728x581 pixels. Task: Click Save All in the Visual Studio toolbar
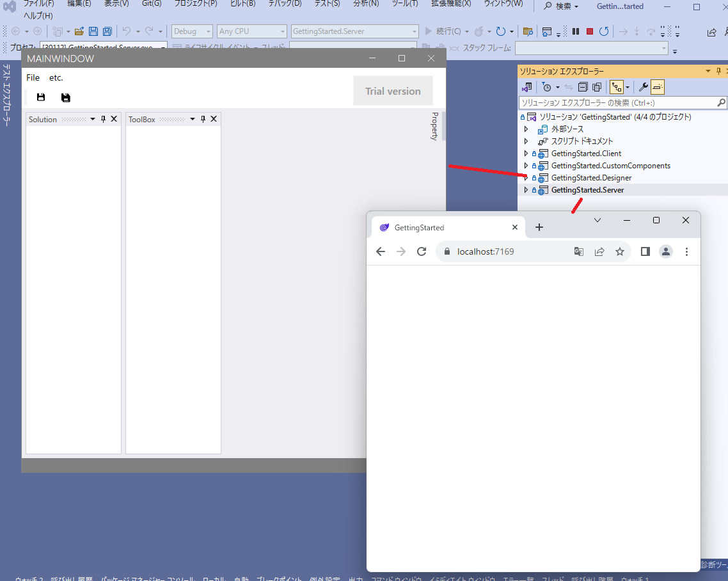(107, 31)
